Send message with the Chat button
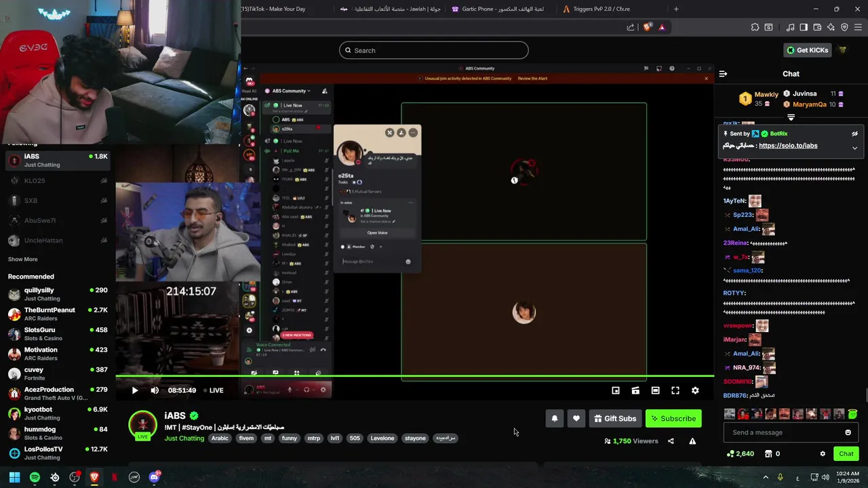868x488 pixels. point(846,454)
